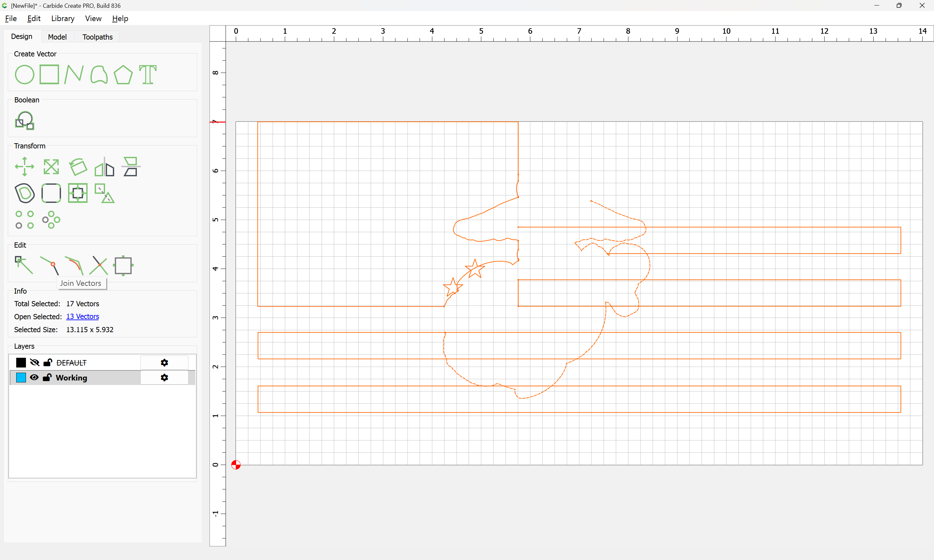Show the hidden DEFAULT layer
Screen dimensions: 934x560
34,363
